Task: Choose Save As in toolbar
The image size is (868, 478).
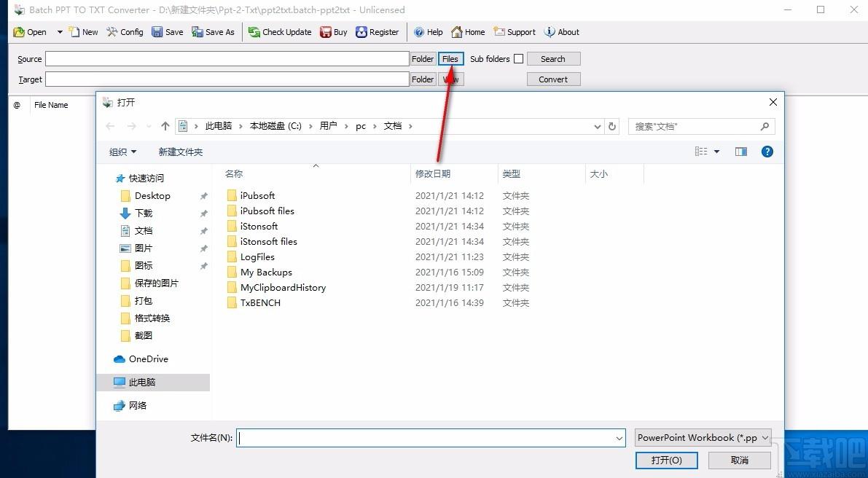Action: click(213, 32)
